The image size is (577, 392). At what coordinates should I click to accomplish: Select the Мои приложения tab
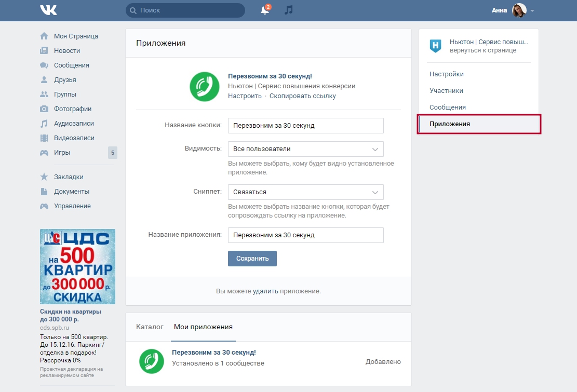click(x=203, y=327)
